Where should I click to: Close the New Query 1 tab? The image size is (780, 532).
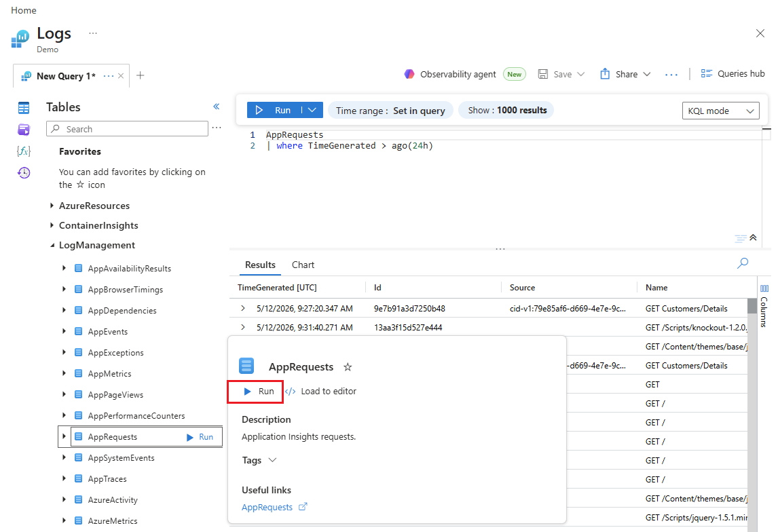click(121, 76)
